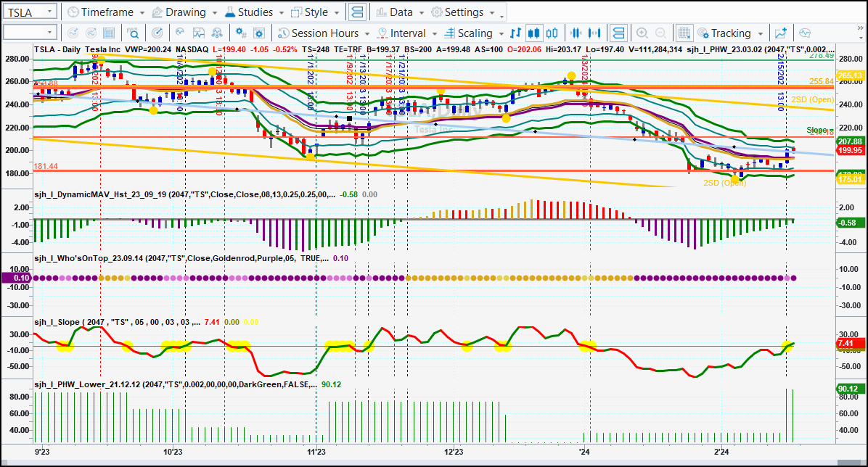Click the 11'23 date axis label
The width and height of the screenshot is (868, 467).
(x=316, y=452)
